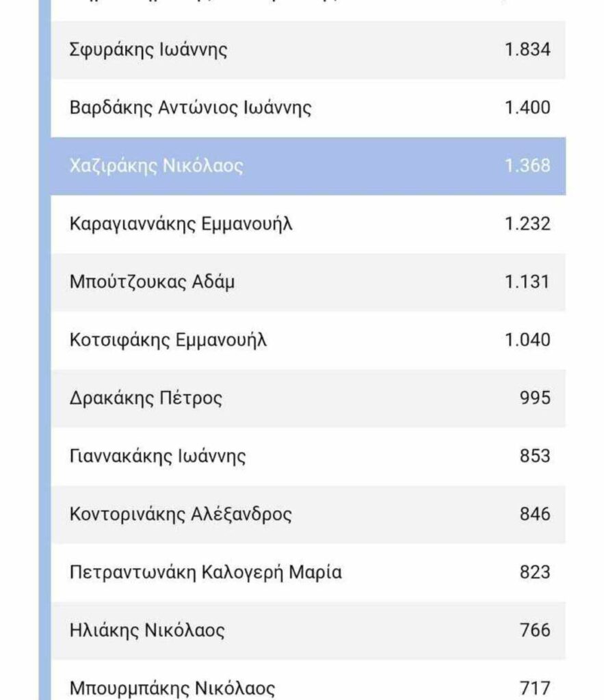This screenshot has width=604, height=700.
Task: Open the Βαρδάκης Αντώνιος Ιωάννης entry
Action: [190, 108]
